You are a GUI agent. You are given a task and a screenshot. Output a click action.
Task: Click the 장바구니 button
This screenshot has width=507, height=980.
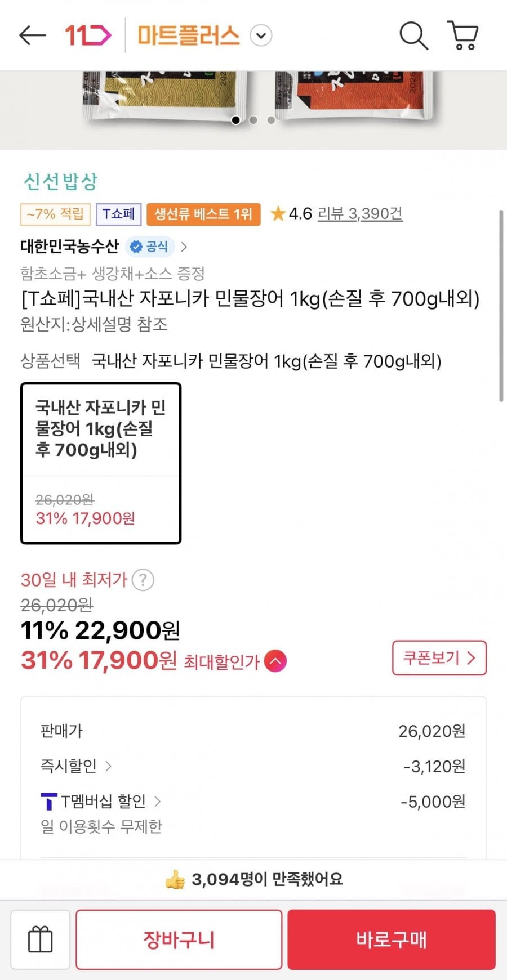click(x=179, y=939)
